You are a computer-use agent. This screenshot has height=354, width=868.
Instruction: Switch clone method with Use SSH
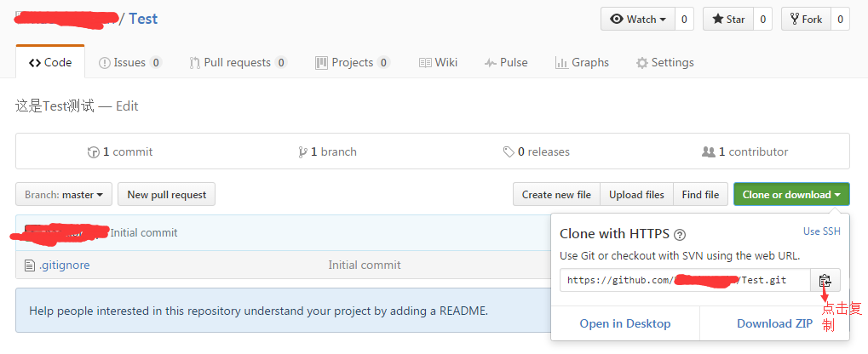pos(821,231)
